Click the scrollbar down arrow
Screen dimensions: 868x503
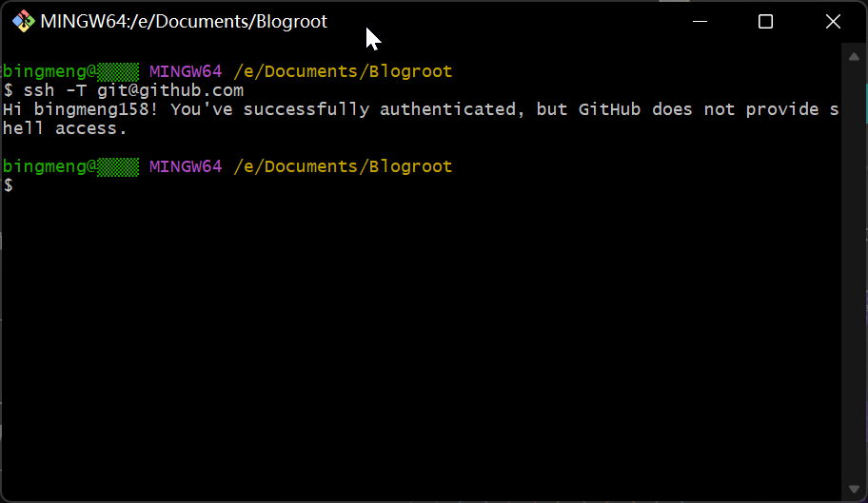click(x=854, y=490)
